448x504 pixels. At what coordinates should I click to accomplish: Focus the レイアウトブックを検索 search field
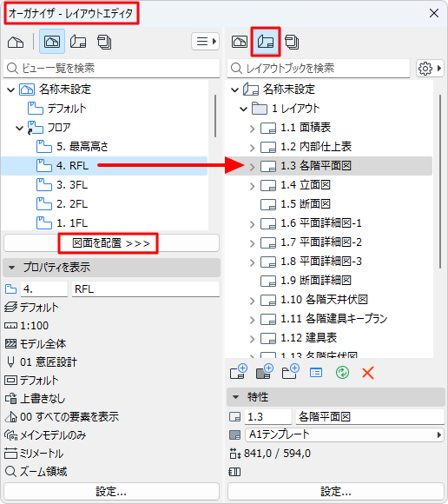[x=319, y=68]
